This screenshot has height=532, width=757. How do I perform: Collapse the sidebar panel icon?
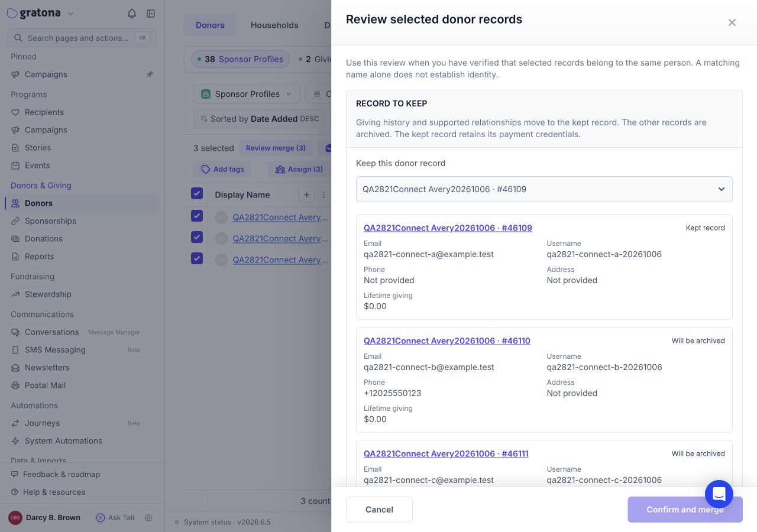(151, 14)
